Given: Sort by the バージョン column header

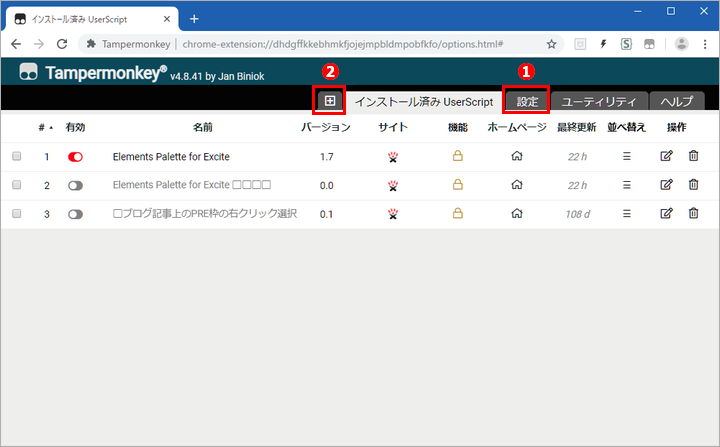Looking at the screenshot, I should point(326,127).
